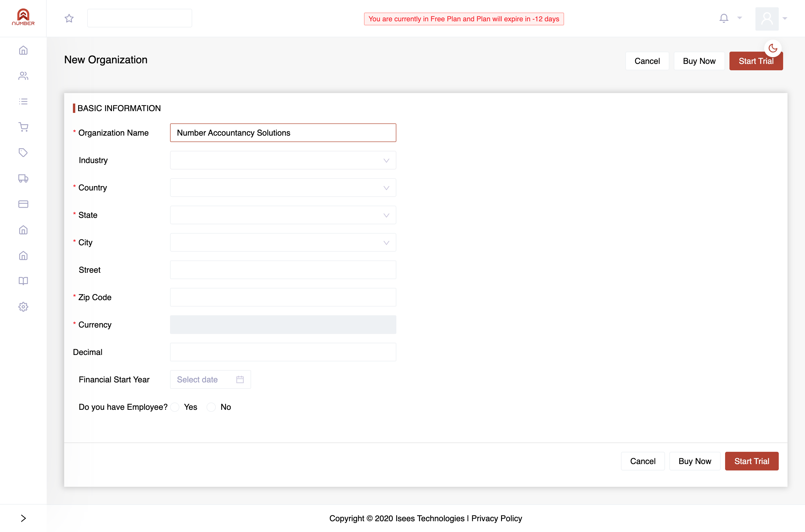The width and height of the screenshot is (805, 532).
Task: Click the user avatar icon
Action: point(767,19)
